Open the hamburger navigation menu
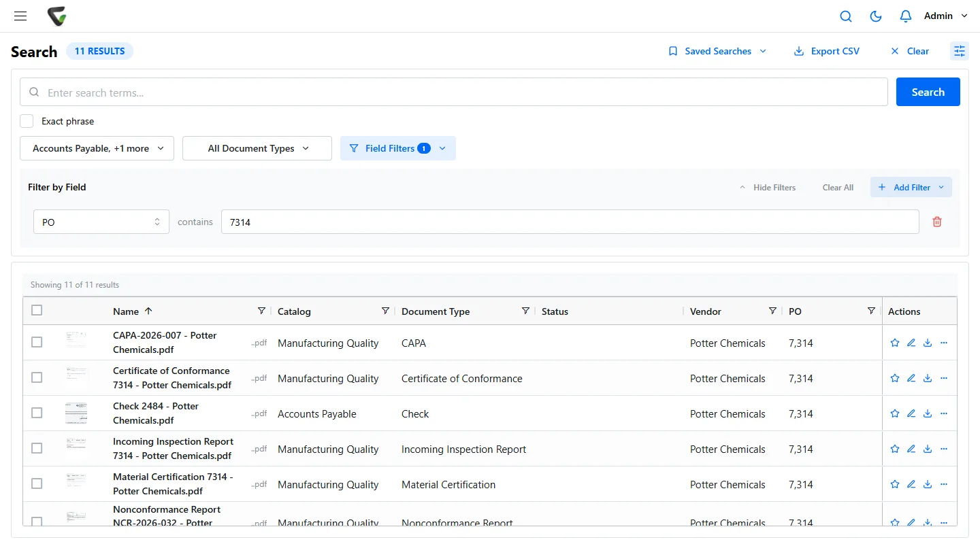The image size is (980, 544). (x=20, y=16)
